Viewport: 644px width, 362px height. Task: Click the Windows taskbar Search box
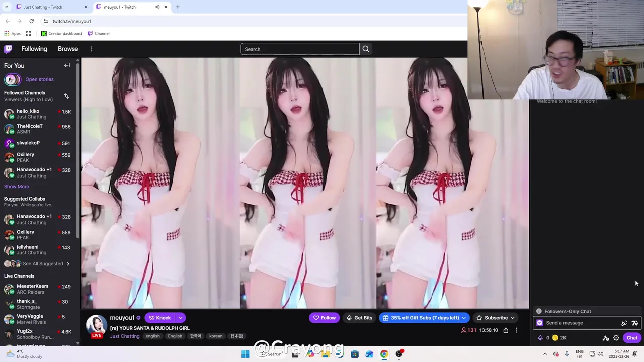272,354
